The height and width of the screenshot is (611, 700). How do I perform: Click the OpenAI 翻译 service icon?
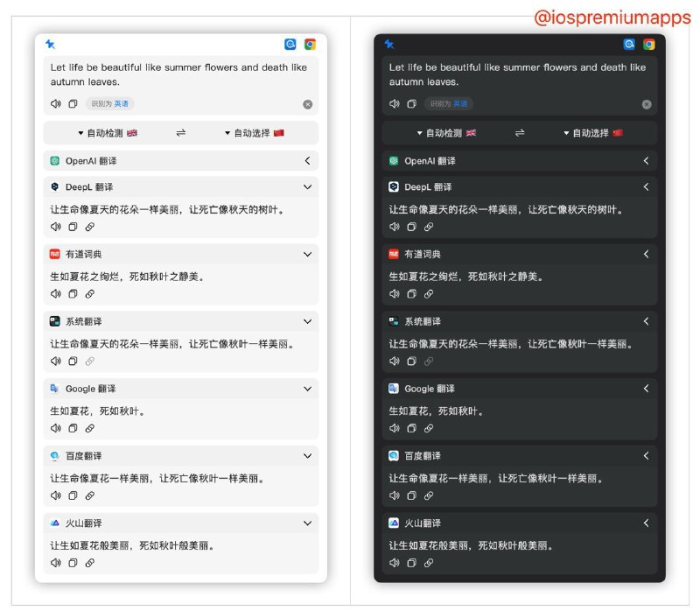[56, 160]
